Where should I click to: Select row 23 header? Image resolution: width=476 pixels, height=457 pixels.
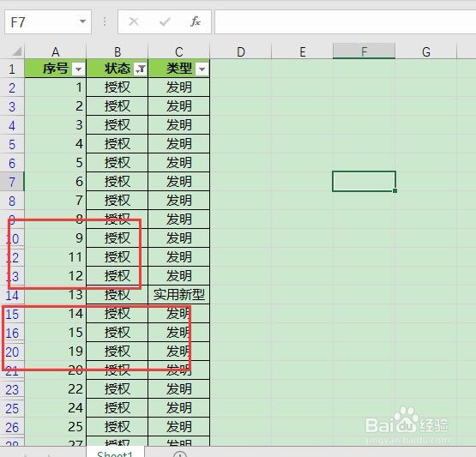click(12, 389)
